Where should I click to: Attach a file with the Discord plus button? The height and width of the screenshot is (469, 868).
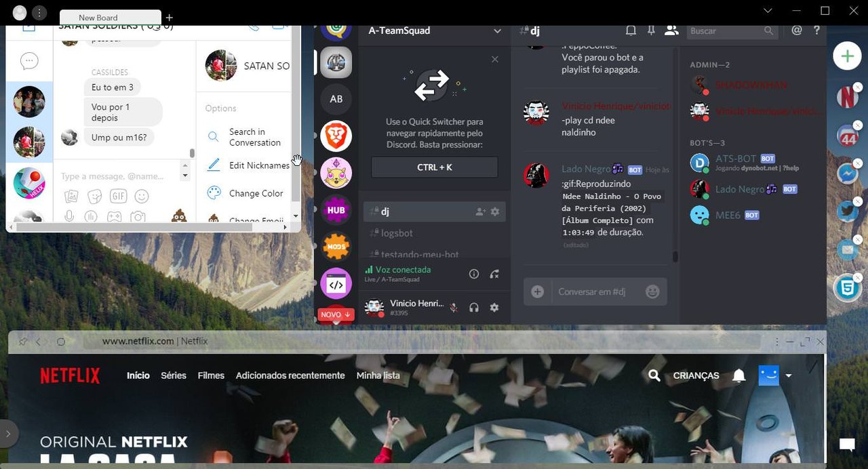538,291
